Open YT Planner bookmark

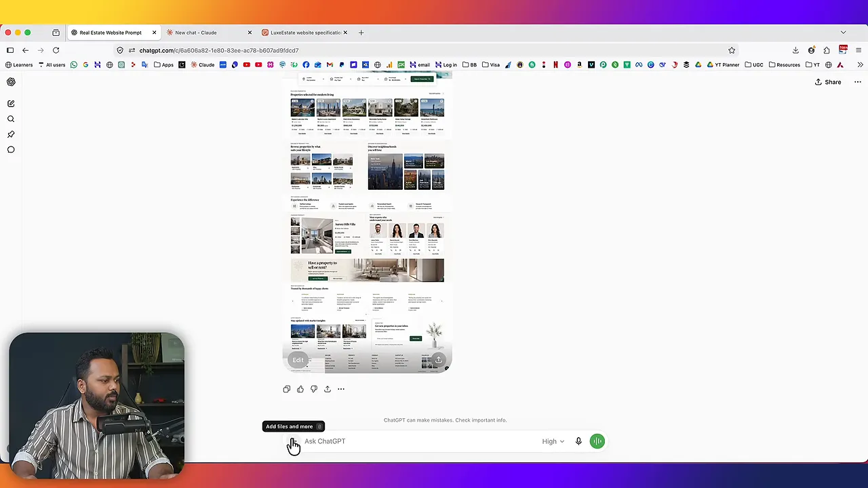tap(723, 65)
